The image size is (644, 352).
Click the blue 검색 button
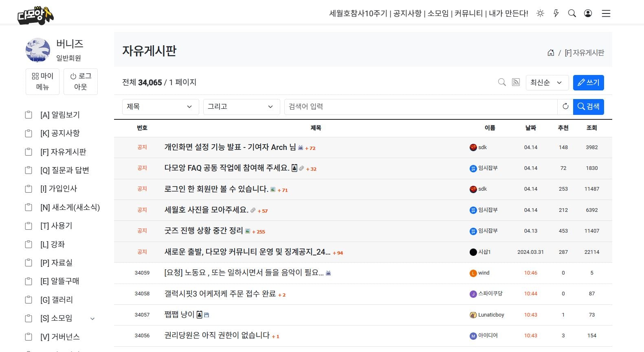[x=588, y=106]
